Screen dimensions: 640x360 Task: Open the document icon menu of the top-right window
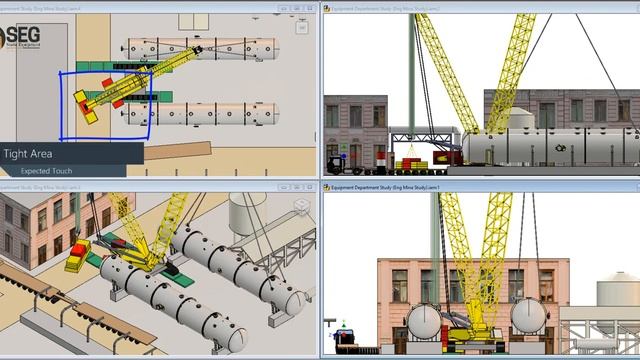[327, 8]
